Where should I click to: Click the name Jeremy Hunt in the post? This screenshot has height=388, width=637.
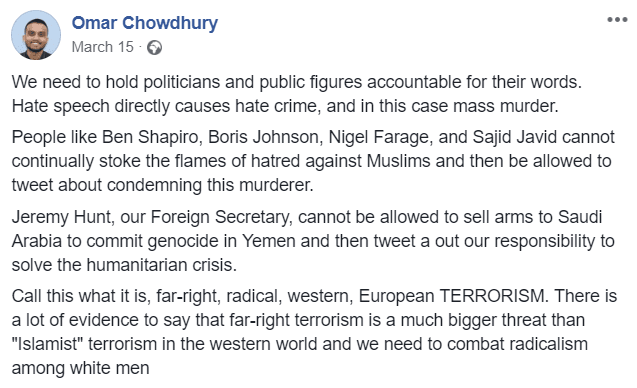click(63, 217)
